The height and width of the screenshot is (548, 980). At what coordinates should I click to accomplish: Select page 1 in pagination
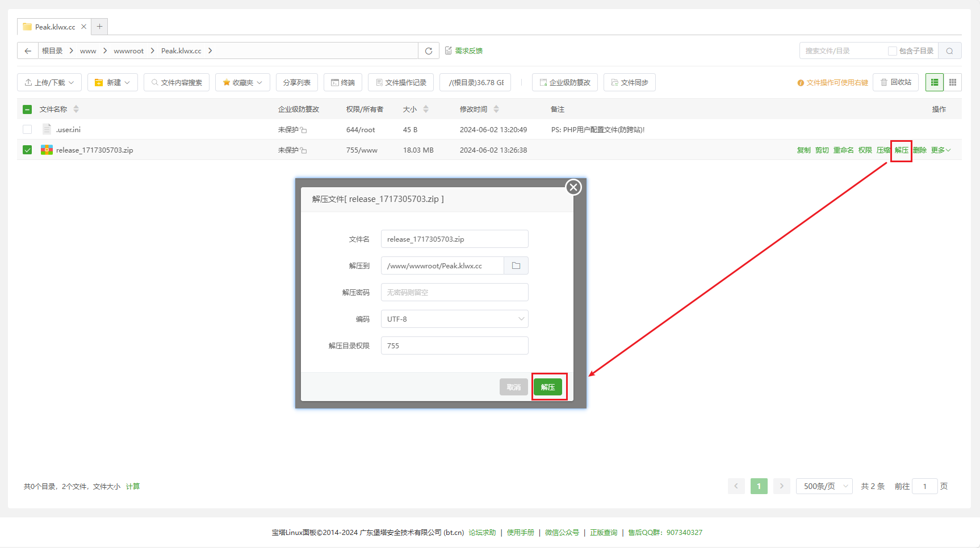[759, 486]
